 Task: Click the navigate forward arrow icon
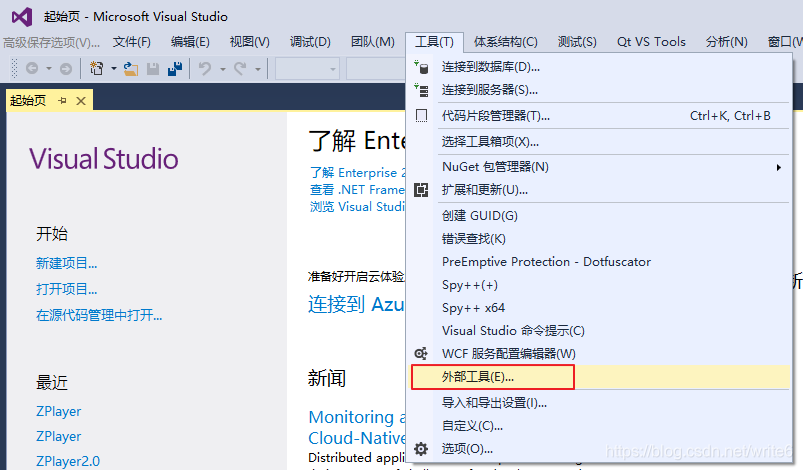(66, 68)
